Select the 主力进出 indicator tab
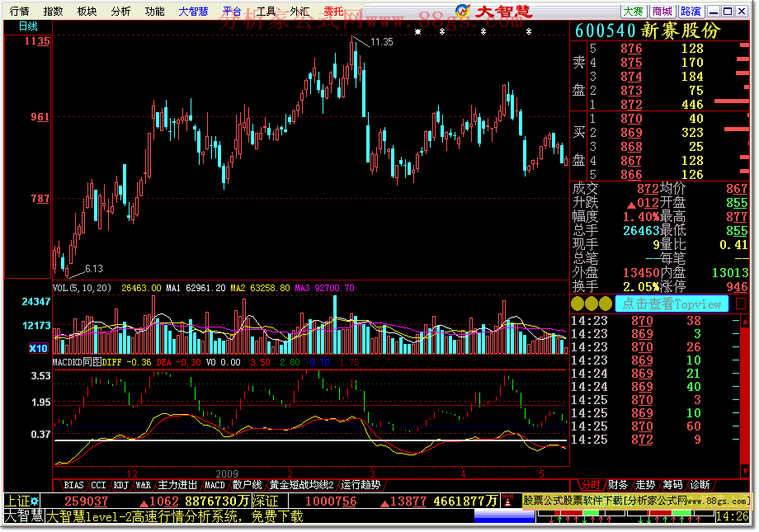 click(x=177, y=485)
